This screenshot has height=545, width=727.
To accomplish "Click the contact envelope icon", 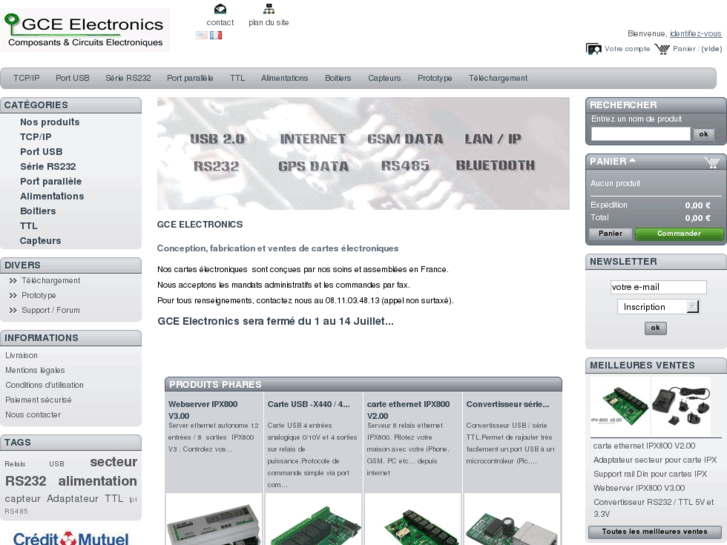I will [220, 9].
